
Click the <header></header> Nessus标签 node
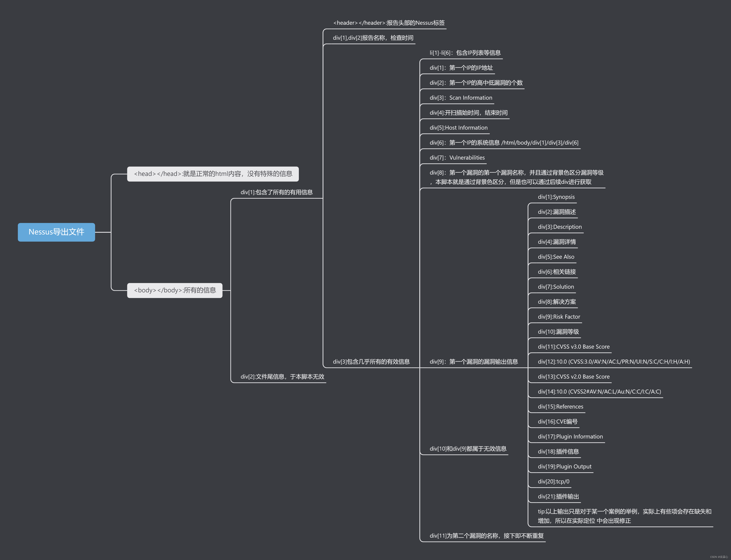click(x=389, y=23)
